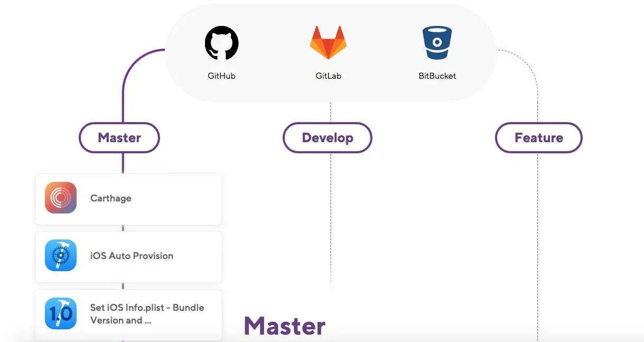Image resolution: width=644 pixels, height=342 pixels.
Task: Click the GitHub text label
Action: click(x=221, y=76)
